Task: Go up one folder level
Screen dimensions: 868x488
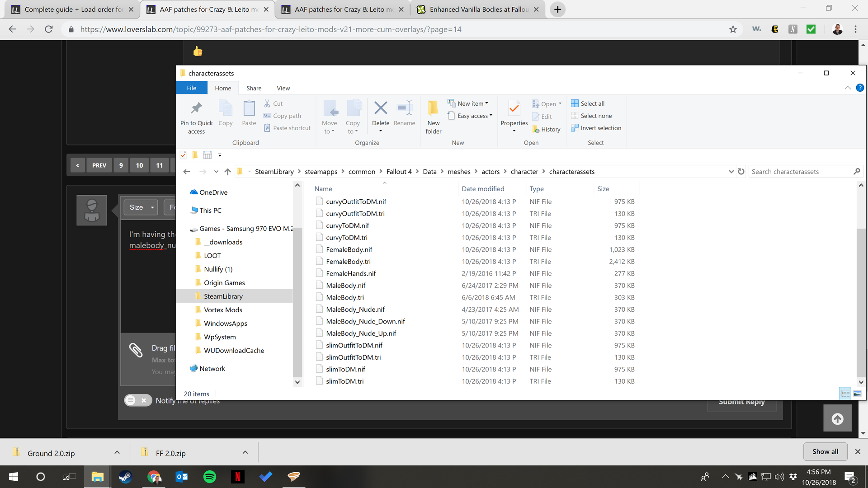Action: tap(228, 172)
